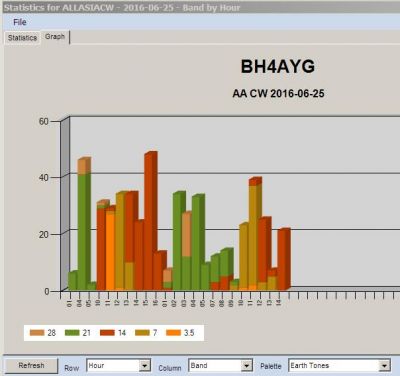Open the File menu
This screenshot has height=376, width=400.
pyautogui.click(x=20, y=22)
